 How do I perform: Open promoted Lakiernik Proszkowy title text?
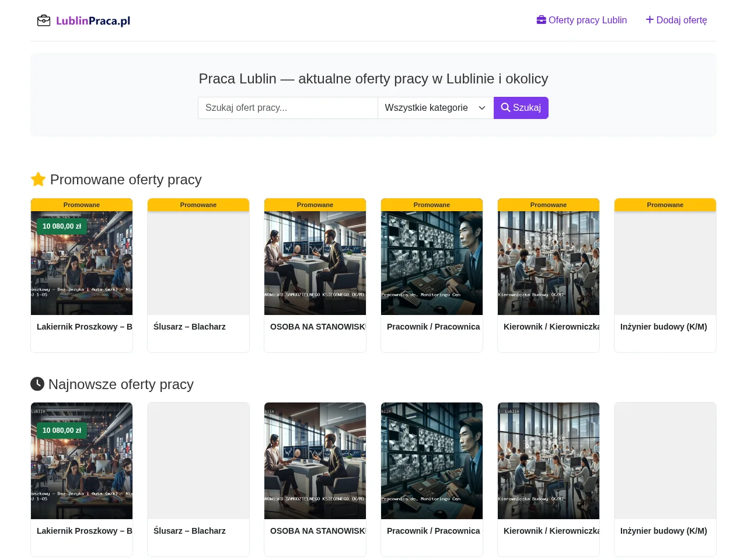[85, 327]
